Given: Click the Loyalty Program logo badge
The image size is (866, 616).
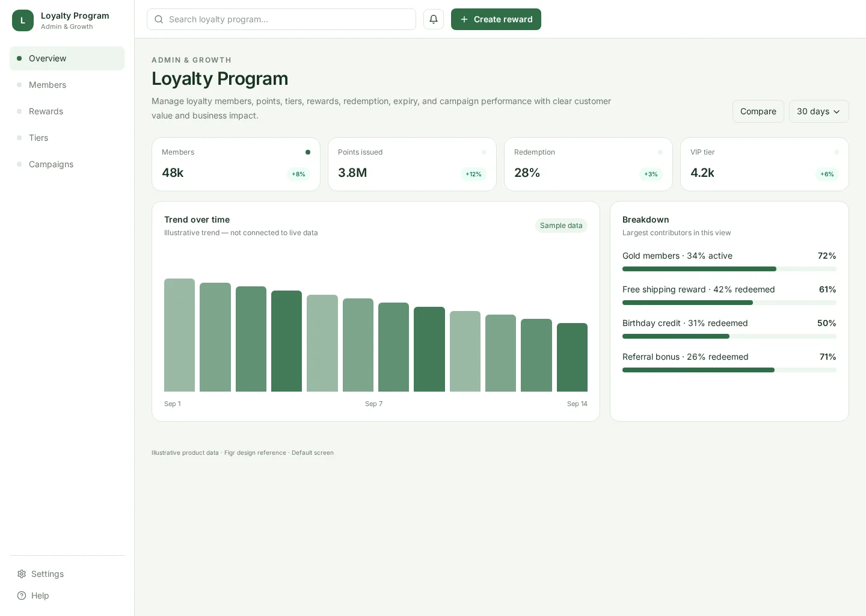Looking at the screenshot, I should point(23,20).
